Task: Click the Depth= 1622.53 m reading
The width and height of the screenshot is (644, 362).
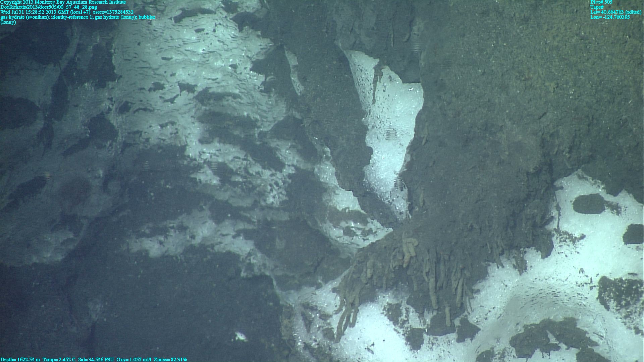Action: pyautogui.click(x=20, y=359)
